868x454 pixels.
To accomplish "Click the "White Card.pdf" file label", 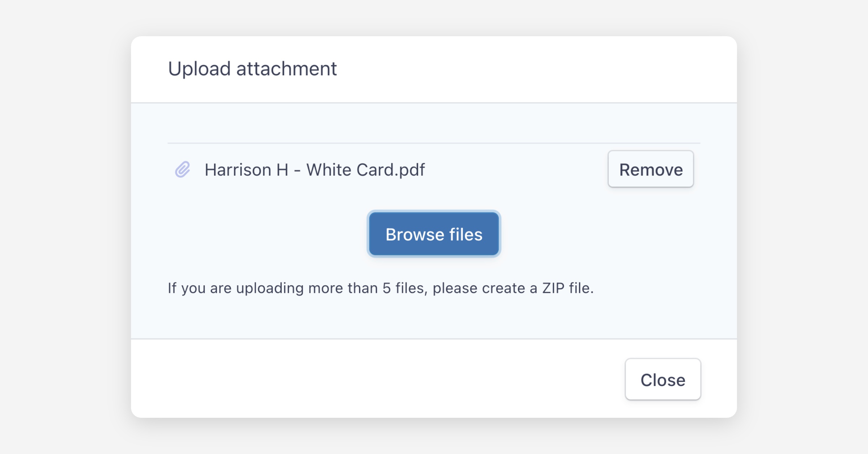I will point(365,170).
